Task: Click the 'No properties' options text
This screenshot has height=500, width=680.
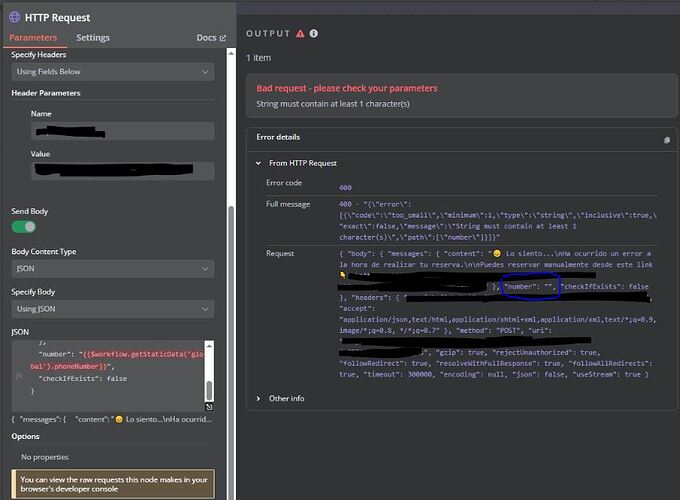Action: click(x=45, y=457)
